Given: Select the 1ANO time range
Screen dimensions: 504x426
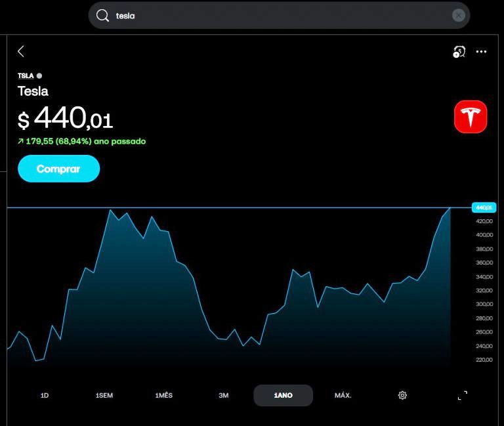Looking at the screenshot, I should coord(283,395).
